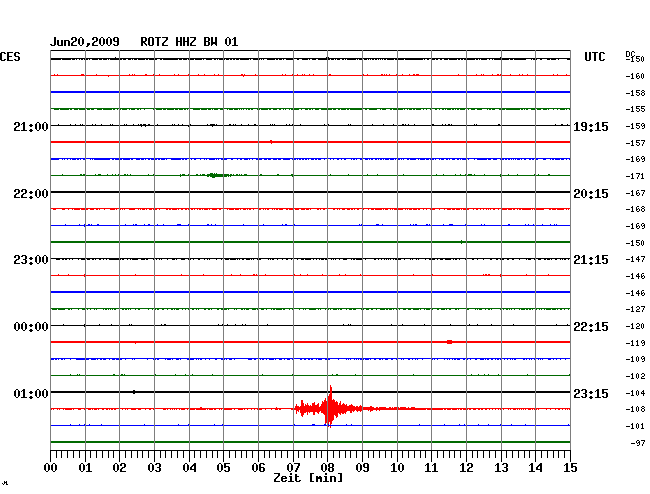This screenshot has height=494, width=650.
Task: Click the 19:15 UTC time label
Action: click(591, 127)
